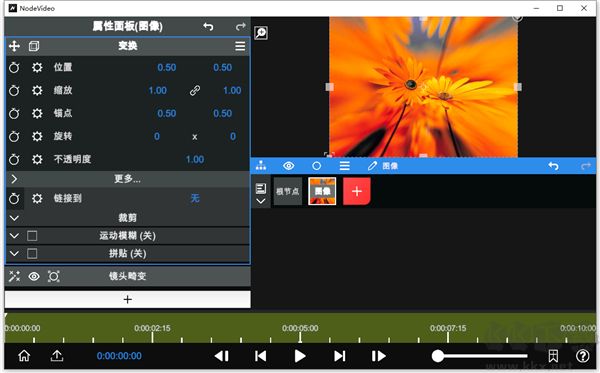
Task: Click the mask frame icon beside 镜头畸变
Action: 54,276
